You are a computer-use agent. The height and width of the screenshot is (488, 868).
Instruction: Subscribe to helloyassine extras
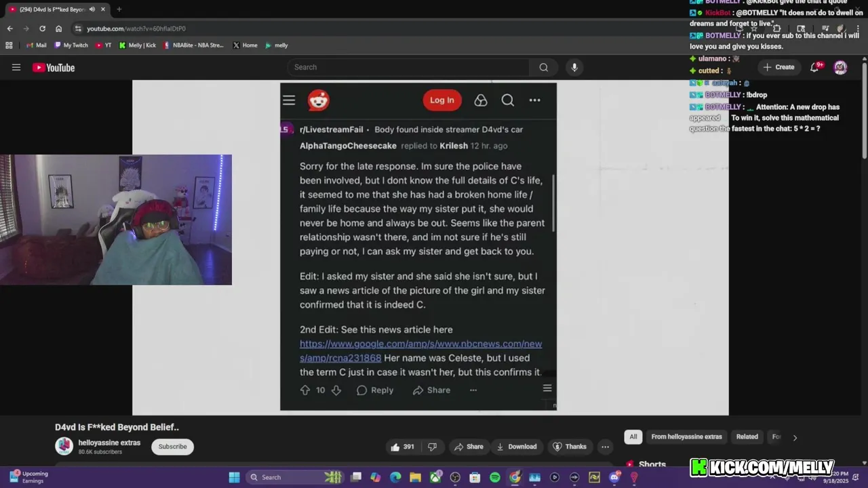point(172,447)
